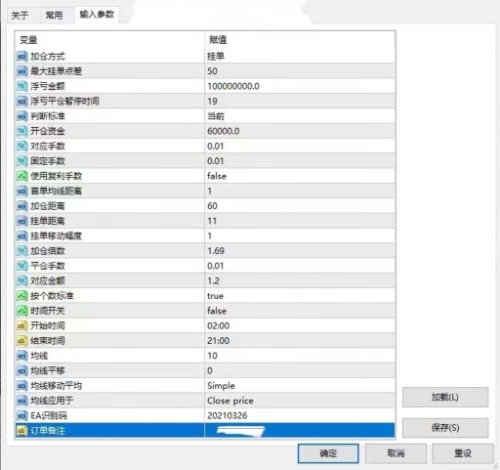Viewport: 500px width, 470px height.
Task: Toggle the 时间开关 false value
Action: coord(300,311)
